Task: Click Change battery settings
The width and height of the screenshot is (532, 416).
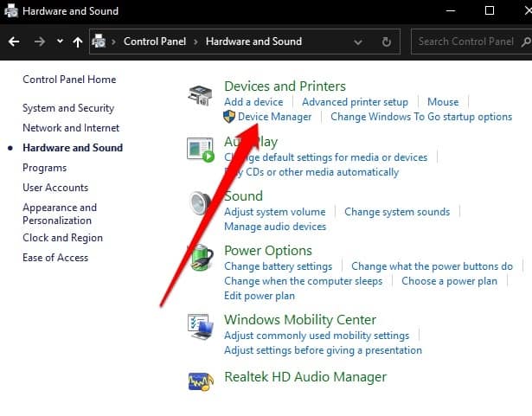Action: pos(279,266)
